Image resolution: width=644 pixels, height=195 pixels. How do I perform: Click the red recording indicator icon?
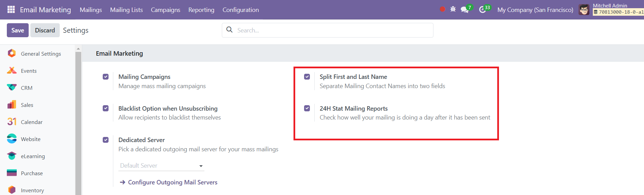coord(443,9)
